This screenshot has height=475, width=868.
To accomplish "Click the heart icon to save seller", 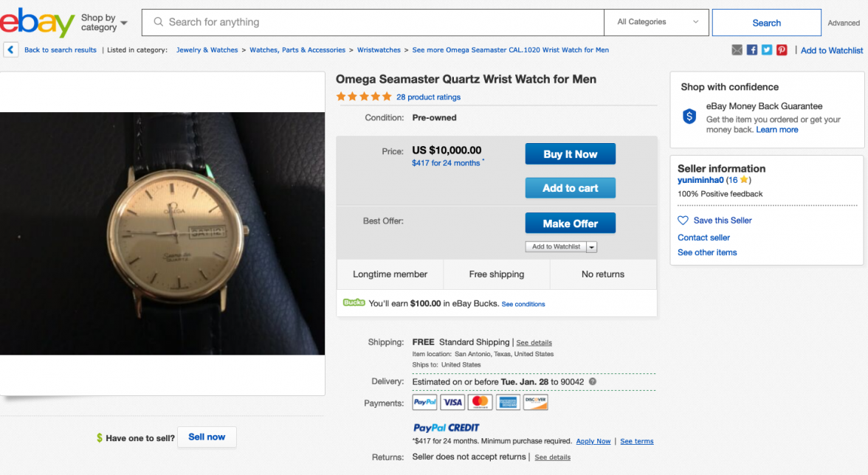I will point(683,221).
